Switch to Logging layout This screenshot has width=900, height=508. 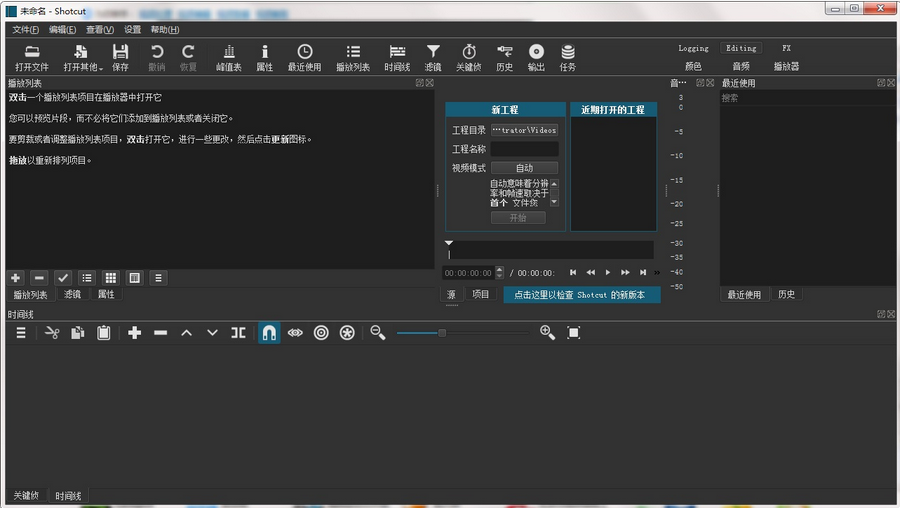point(693,48)
